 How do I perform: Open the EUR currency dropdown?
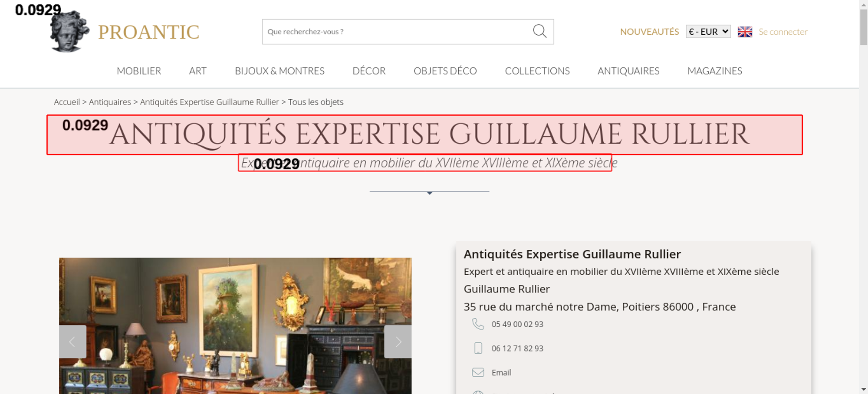point(708,32)
